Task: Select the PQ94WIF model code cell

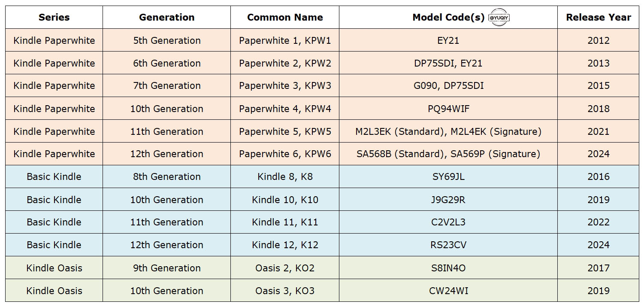Action: 448,109
